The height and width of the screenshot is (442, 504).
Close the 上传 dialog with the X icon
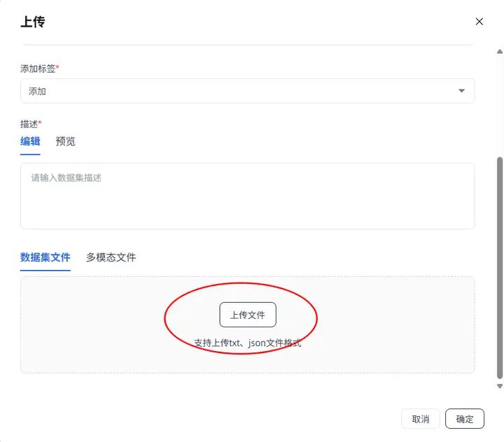pyautogui.click(x=479, y=22)
